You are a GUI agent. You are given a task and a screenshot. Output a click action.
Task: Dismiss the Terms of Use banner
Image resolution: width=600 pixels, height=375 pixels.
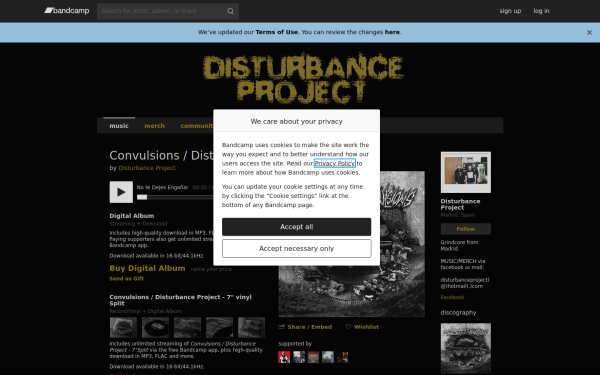point(589,33)
